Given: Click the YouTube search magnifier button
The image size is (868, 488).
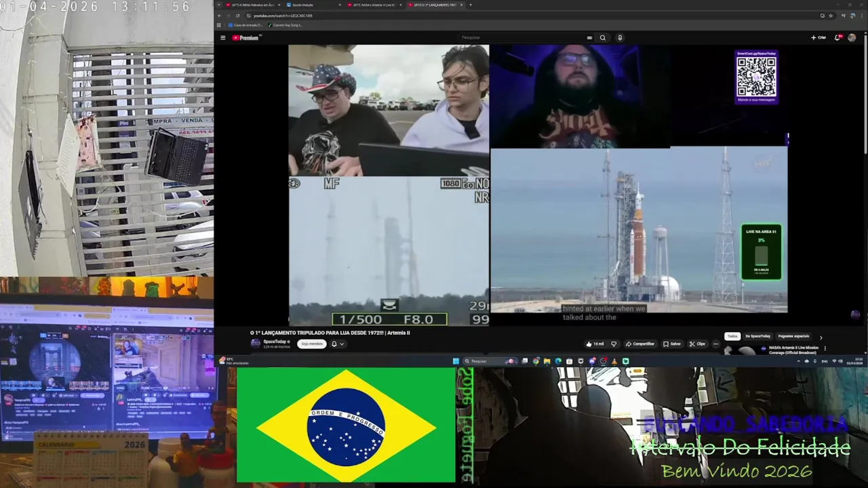Looking at the screenshot, I should click(x=602, y=38).
